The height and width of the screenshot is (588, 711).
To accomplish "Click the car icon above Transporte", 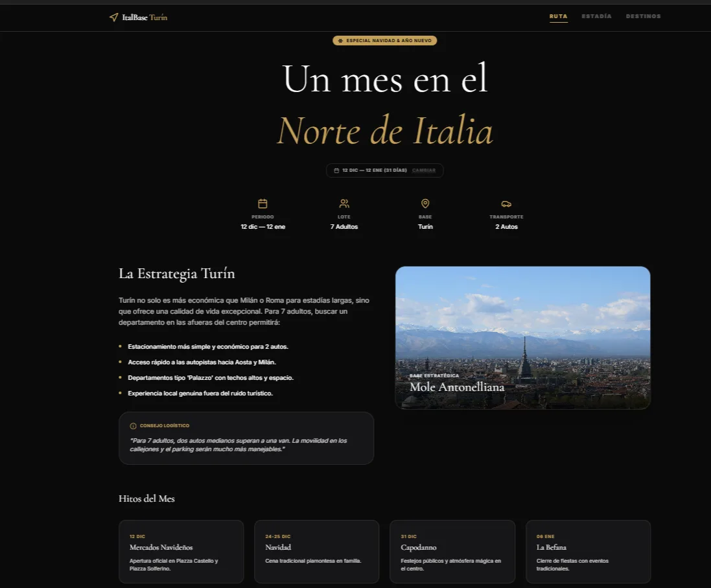I will [x=506, y=204].
